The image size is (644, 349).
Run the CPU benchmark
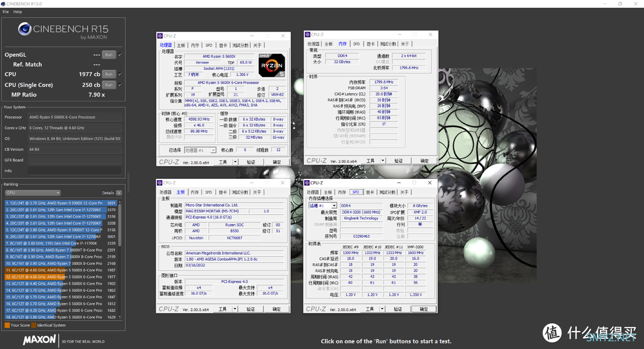click(109, 74)
